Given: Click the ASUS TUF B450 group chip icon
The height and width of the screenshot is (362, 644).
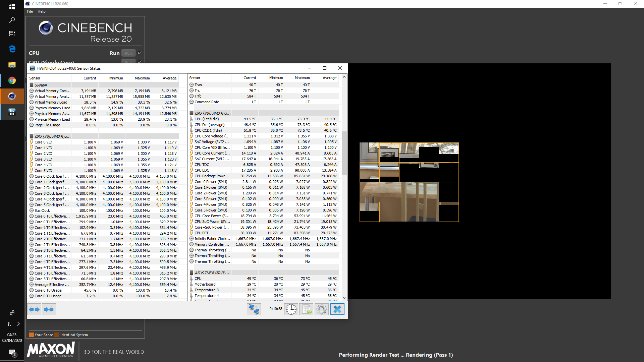Looking at the screenshot, I should [x=192, y=273].
